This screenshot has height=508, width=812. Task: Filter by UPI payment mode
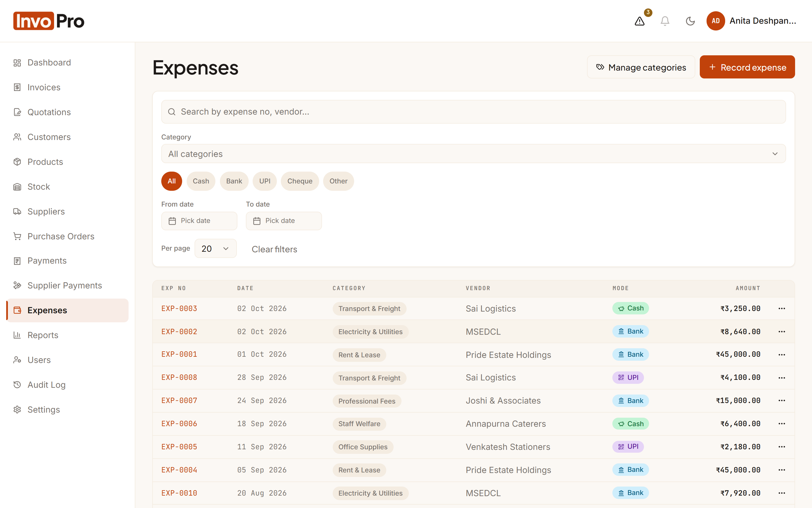(x=264, y=181)
